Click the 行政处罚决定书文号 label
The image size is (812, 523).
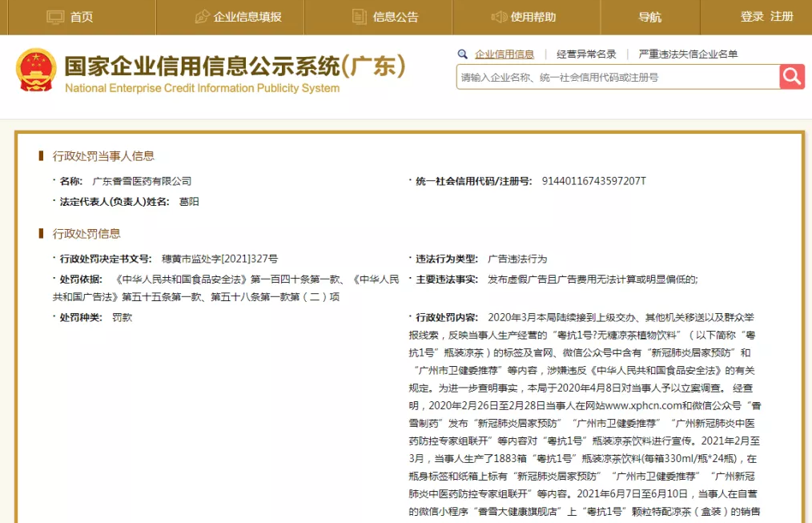click(105, 259)
